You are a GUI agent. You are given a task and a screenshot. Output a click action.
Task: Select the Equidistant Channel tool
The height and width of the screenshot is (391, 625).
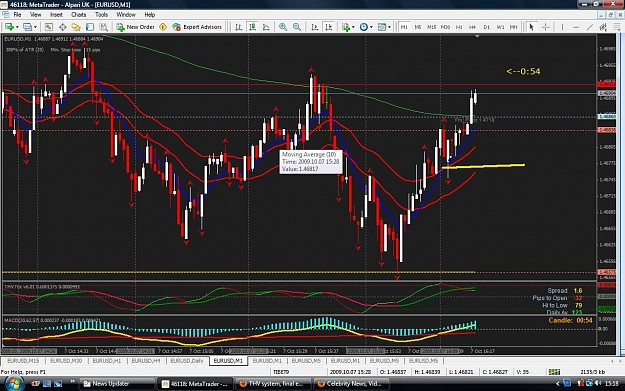[x=603, y=27]
